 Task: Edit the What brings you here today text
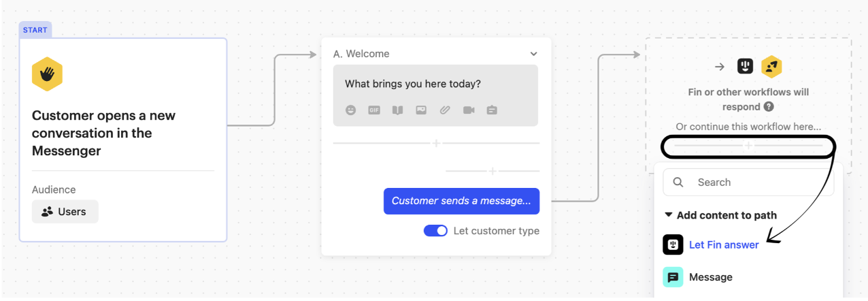(x=413, y=84)
